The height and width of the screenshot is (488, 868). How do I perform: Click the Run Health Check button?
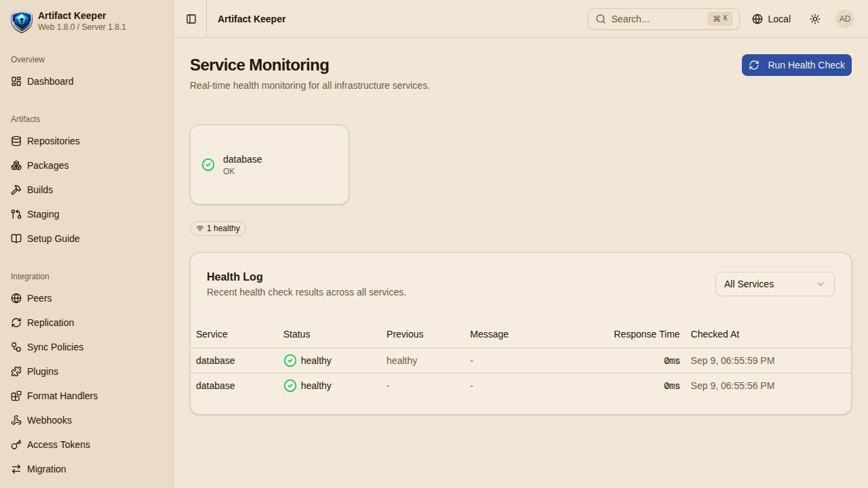point(797,65)
